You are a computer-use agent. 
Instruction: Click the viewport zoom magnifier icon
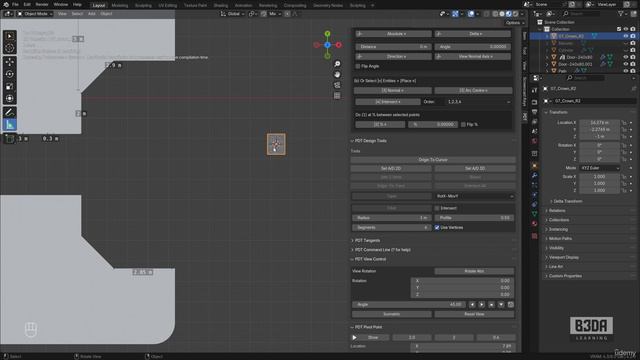pyautogui.click(x=337, y=64)
